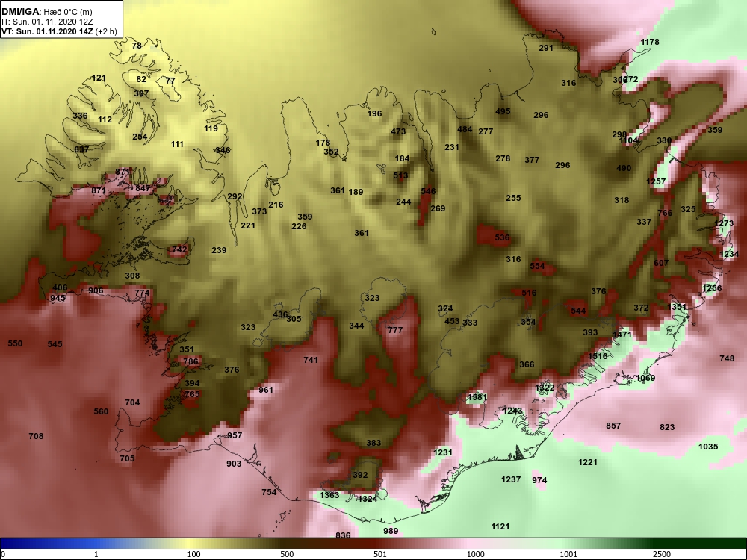Click the map value 847

click(x=143, y=188)
